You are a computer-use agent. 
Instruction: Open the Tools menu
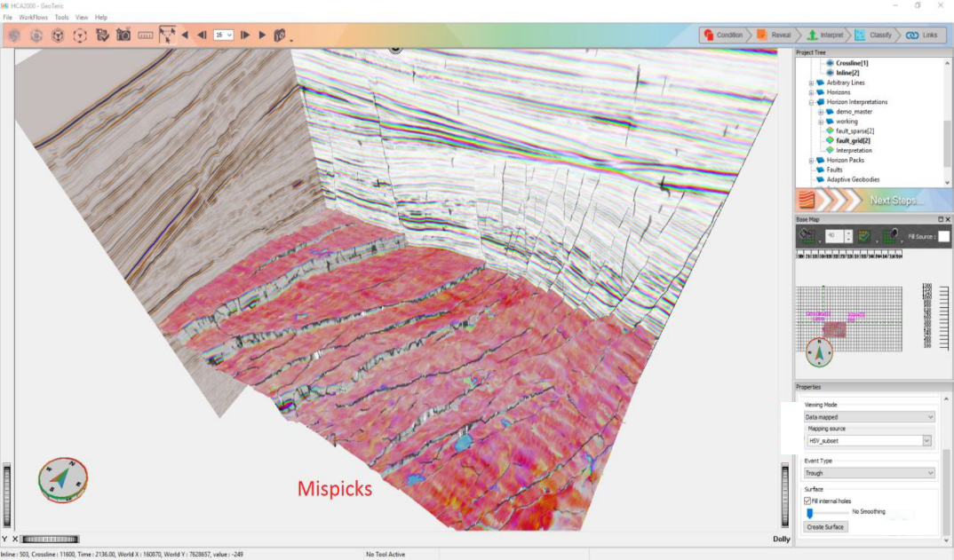pos(61,16)
